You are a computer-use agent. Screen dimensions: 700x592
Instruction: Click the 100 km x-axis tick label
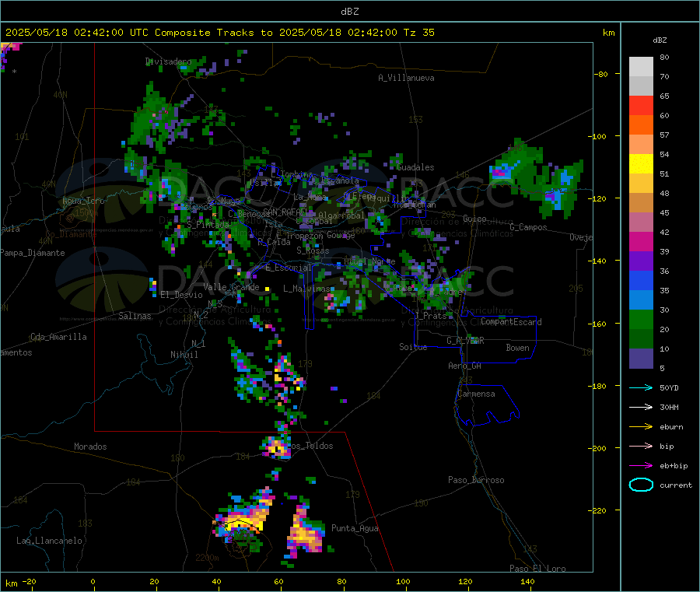[x=403, y=581]
